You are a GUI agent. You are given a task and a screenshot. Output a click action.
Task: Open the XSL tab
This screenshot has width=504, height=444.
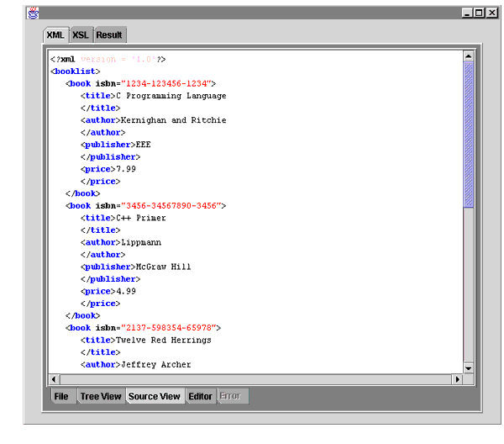click(80, 34)
